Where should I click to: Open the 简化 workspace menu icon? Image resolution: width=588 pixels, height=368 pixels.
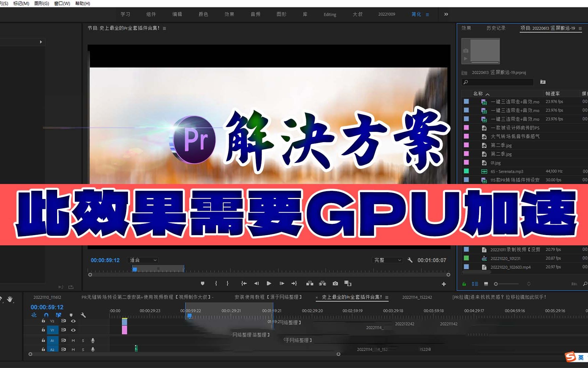click(427, 15)
